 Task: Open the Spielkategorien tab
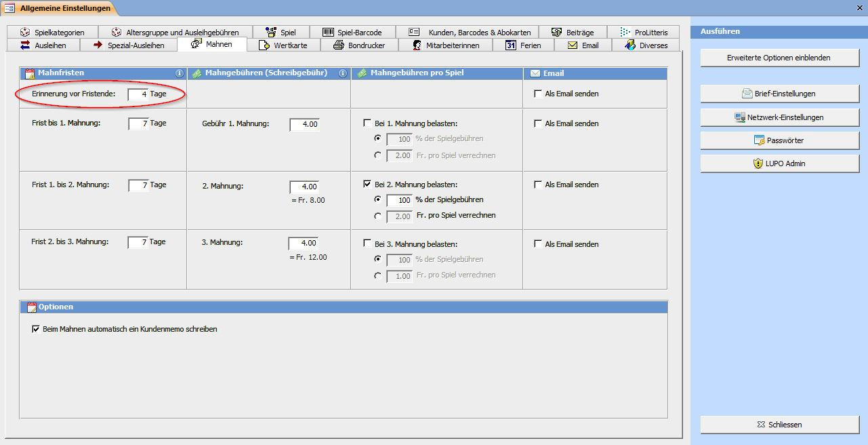[x=53, y=32]
